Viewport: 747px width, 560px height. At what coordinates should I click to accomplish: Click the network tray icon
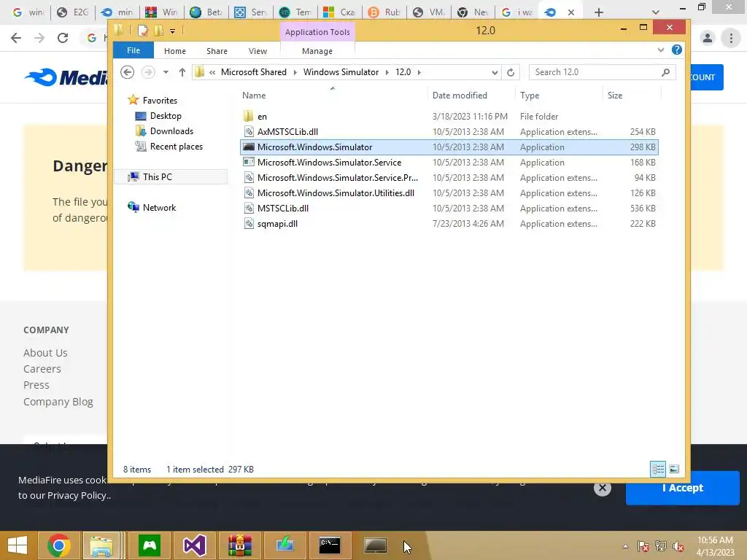[661, 546]
